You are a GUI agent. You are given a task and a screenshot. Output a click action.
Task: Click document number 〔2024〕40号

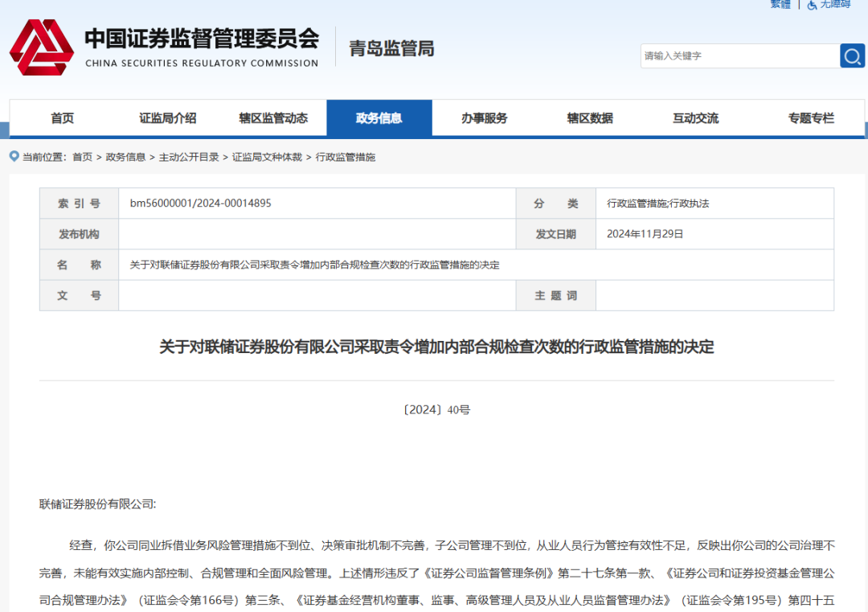[436, 410]
